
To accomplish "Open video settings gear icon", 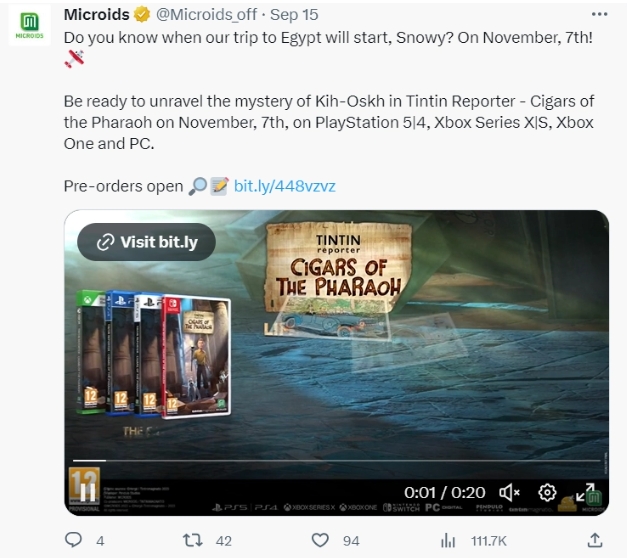I will [x=547, y=492].
